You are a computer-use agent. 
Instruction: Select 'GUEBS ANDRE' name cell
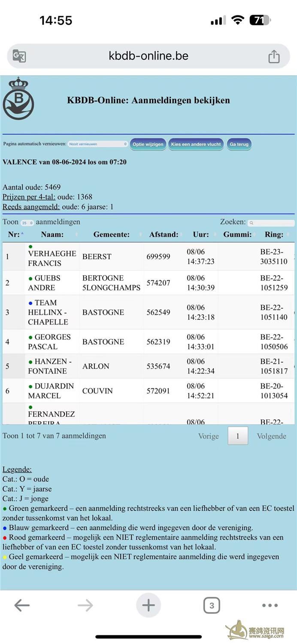(52, 283)
